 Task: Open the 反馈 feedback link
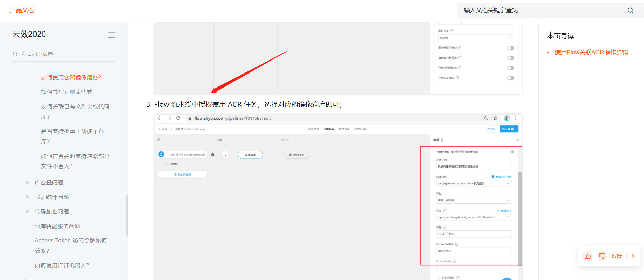point(617,256)
